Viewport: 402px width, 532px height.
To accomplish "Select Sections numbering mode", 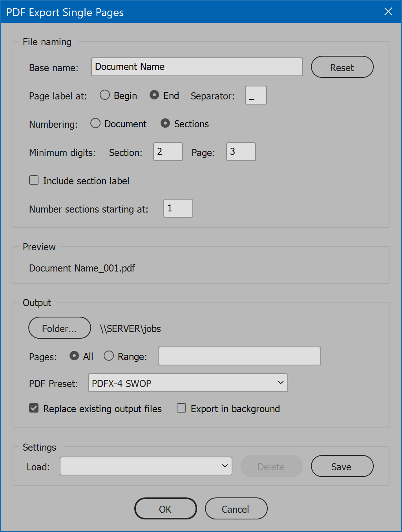I will [x=165, y=123].
